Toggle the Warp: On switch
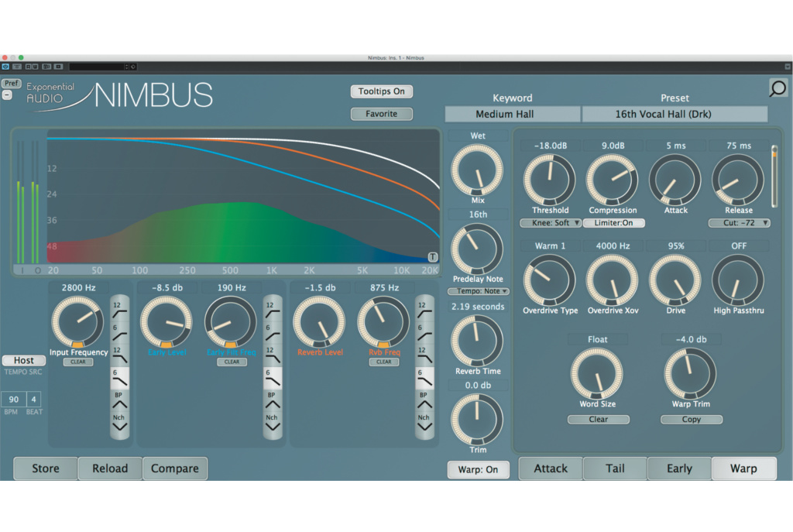Screen dimensions: 793x532 tap(478, 469)
